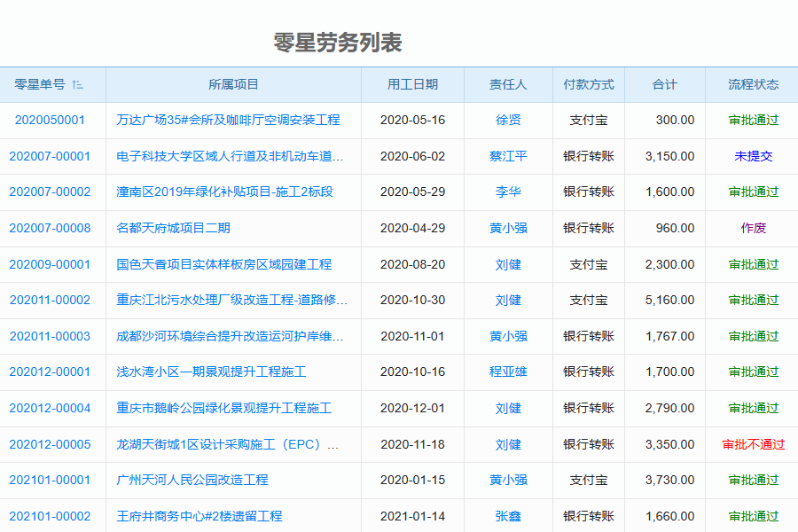The image size is (798, 532).
Task: Select the total amount 3,730.00
Action: [669, 480]
